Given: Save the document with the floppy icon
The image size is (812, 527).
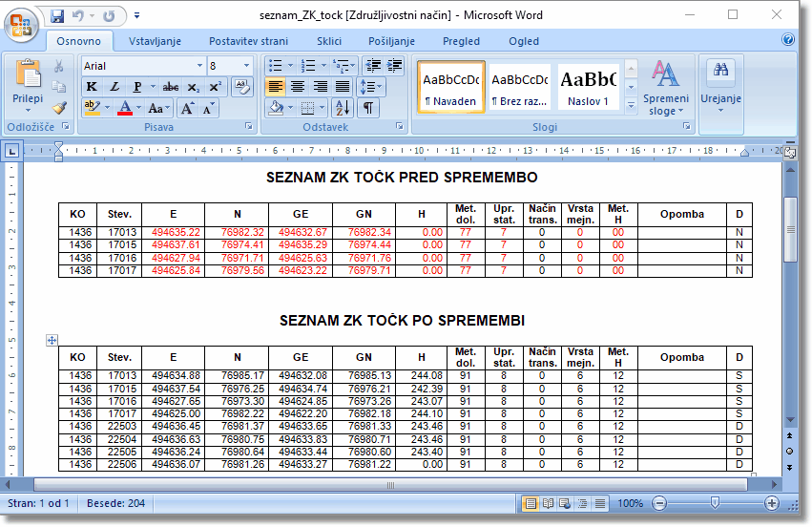Looking at the screenshot, I should 57,16.
